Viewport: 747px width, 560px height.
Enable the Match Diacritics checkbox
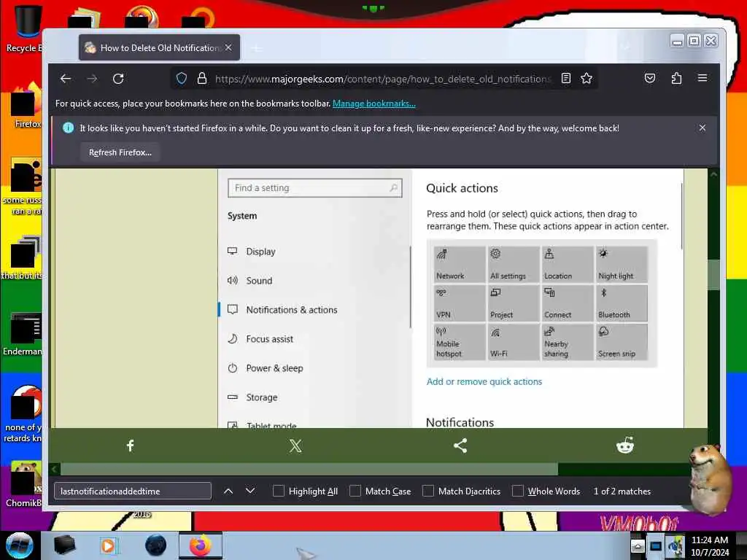428,491
